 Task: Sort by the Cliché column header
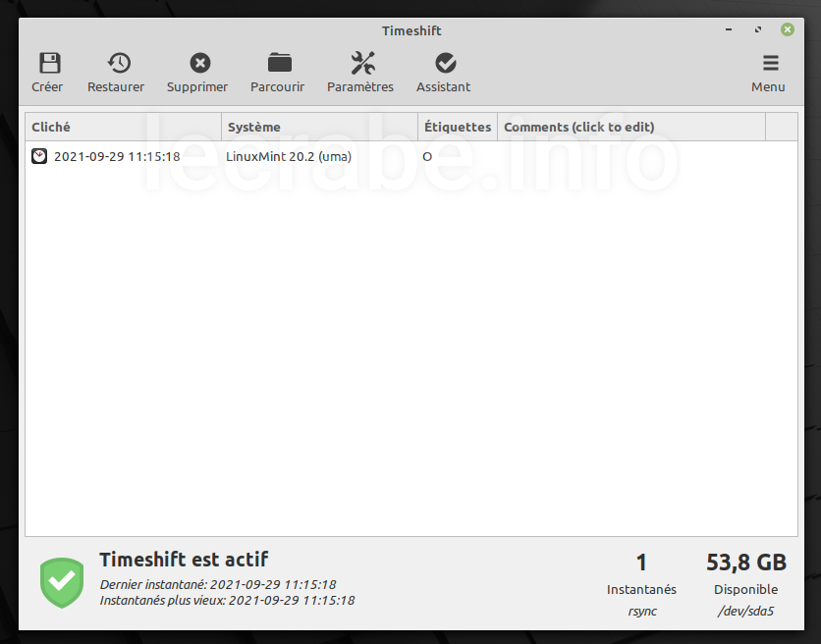[x=124, y=127]
